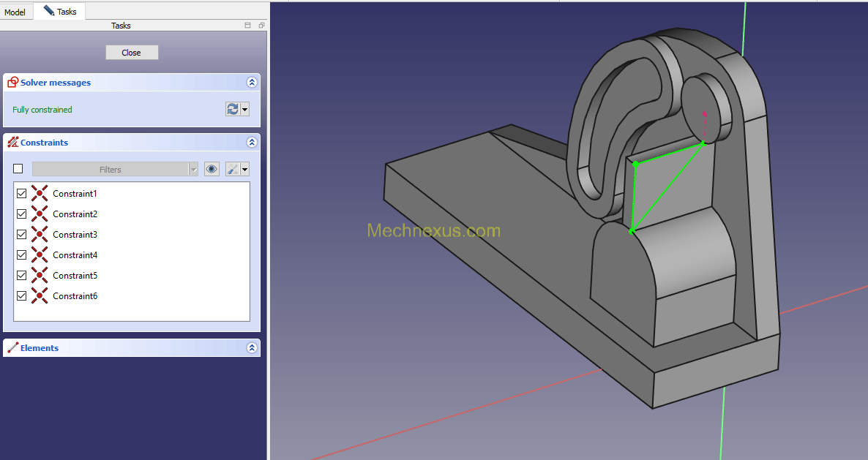This screenshot has height=460, width=868.
Task: Collapse the Solver messages section
Action: (x=252, y=83)
